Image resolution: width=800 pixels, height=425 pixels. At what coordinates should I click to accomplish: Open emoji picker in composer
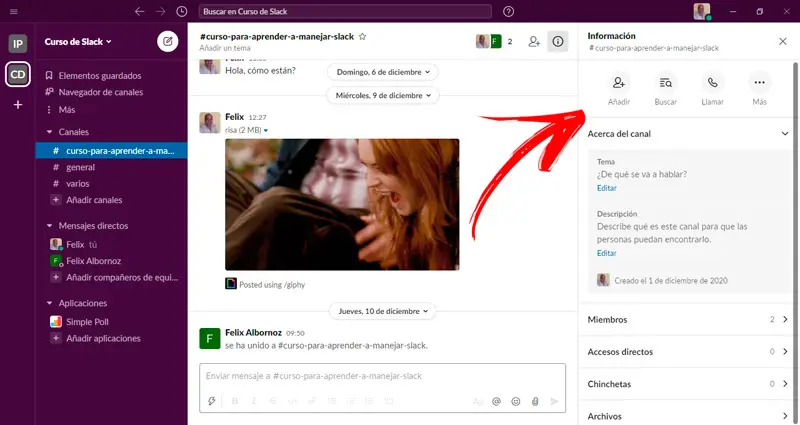[x=516, y=402]
